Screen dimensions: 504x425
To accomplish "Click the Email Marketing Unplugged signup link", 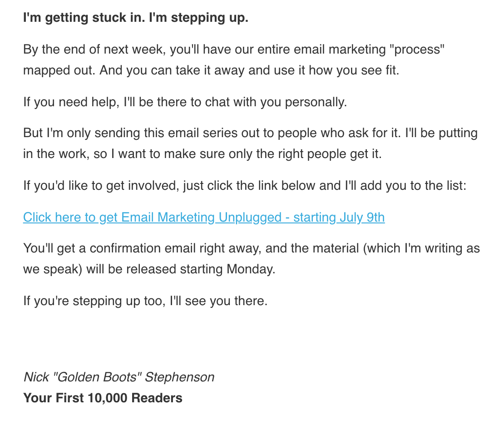I will coord(204,217).
